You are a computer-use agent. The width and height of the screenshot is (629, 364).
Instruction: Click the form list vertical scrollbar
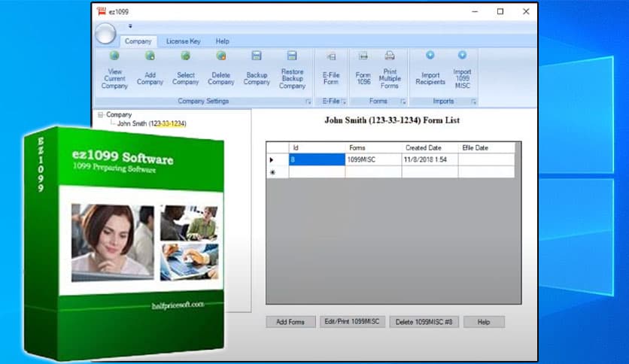point(518,223)
